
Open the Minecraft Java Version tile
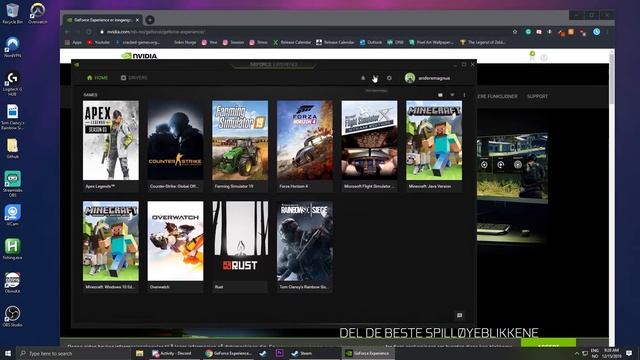[434, 145]
